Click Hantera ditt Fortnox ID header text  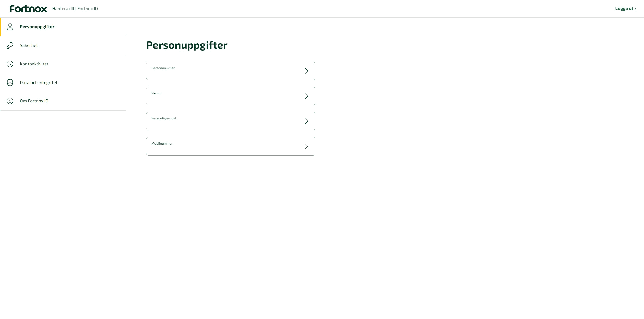point(75,9)
